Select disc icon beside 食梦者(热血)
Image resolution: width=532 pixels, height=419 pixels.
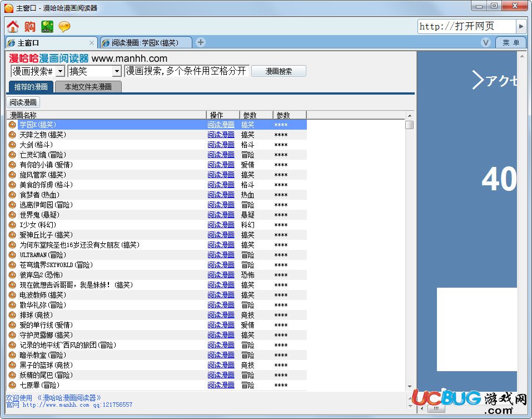pos(12,195)
